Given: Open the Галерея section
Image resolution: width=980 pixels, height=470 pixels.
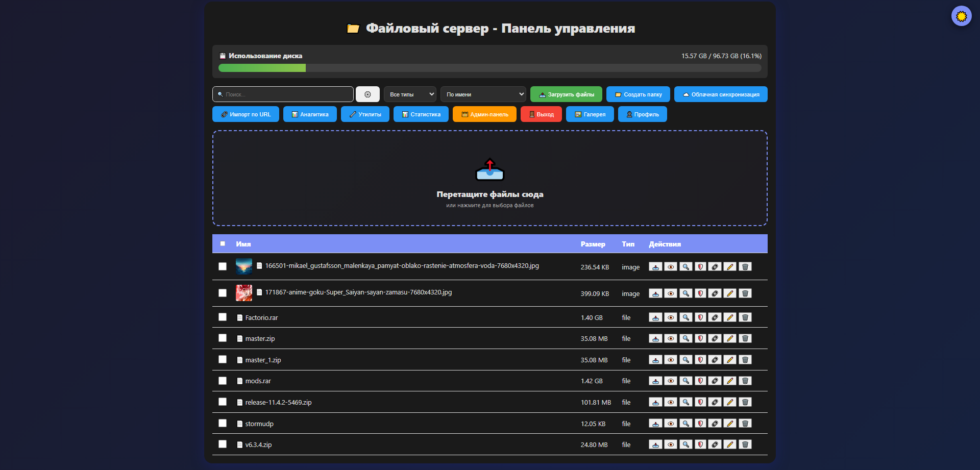Looking at the screenshot, I should [590, 114].
